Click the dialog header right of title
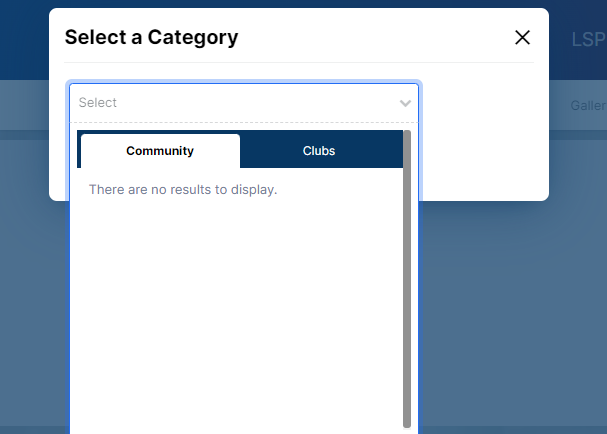This screenshot has height=434, width=607. [380, 38]
